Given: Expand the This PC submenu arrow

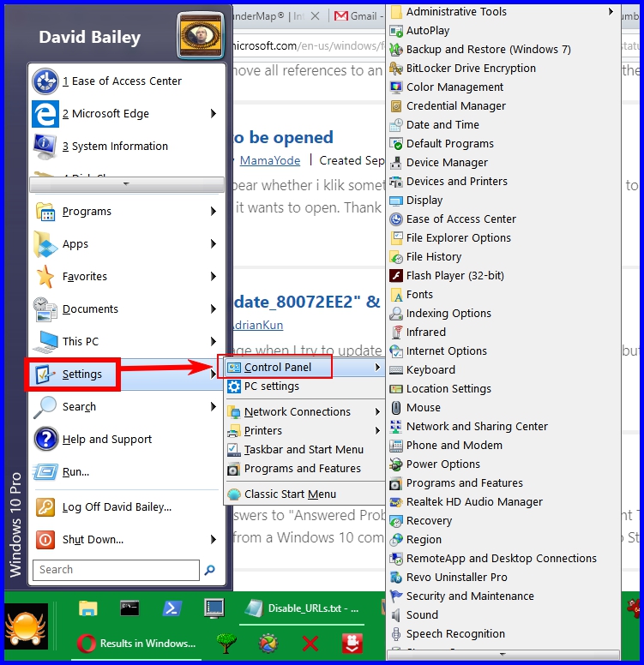Looking at the screenshot, I should [x=214, y=342].
